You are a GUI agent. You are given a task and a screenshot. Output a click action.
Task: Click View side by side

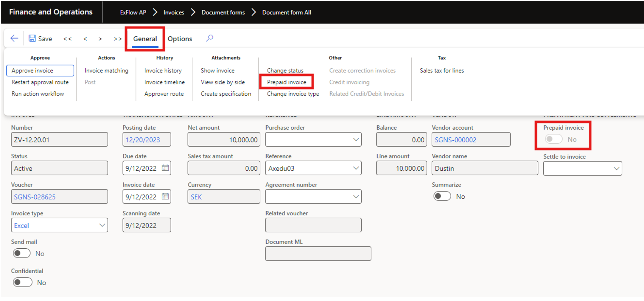tap(223, 82)
